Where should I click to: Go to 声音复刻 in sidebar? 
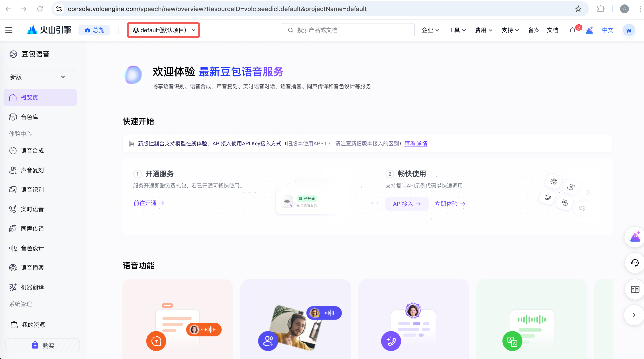40,170
